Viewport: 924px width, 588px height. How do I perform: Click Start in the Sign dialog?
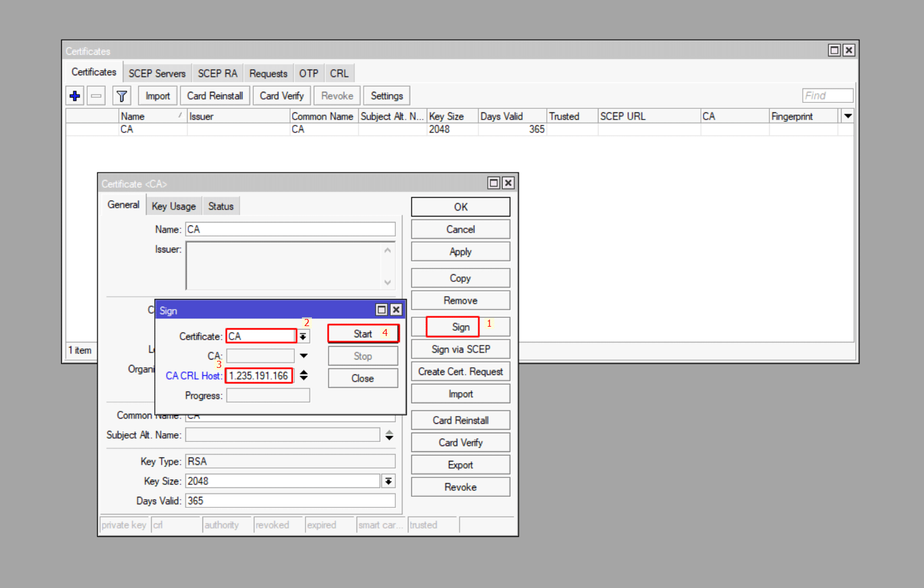pyautogui.click(x=363, y=334)
